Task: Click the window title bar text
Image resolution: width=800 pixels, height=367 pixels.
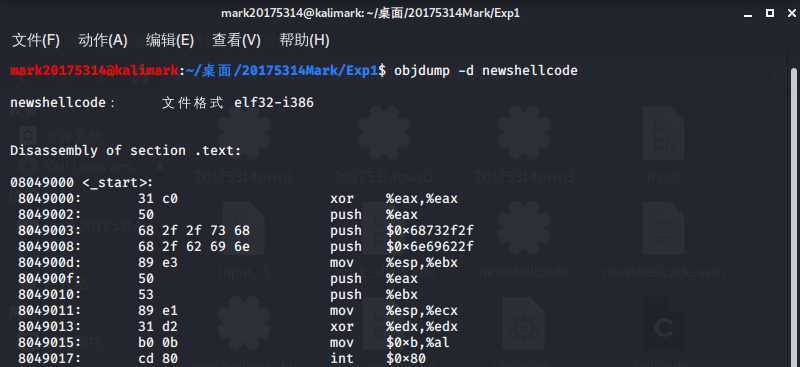Action: (370, 13)
